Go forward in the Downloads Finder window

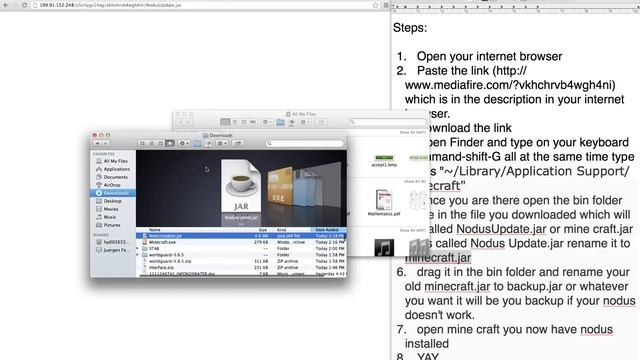coord(105,143)
